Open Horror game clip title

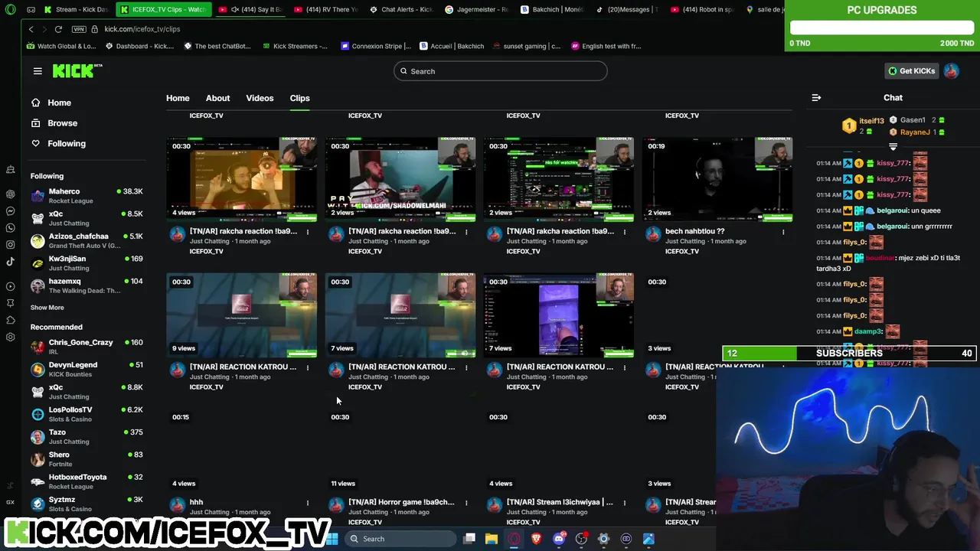point(401,502)
